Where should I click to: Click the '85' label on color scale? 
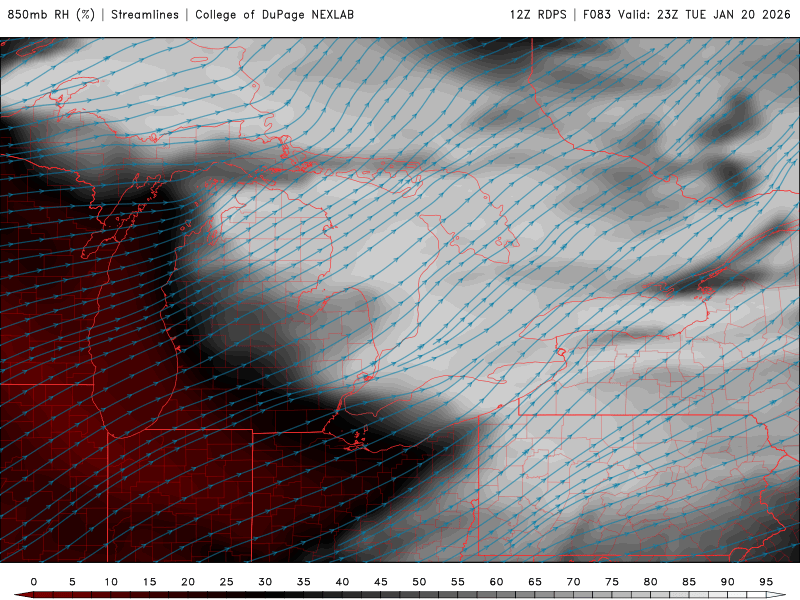pyautogui.click(x=689, y=582)
